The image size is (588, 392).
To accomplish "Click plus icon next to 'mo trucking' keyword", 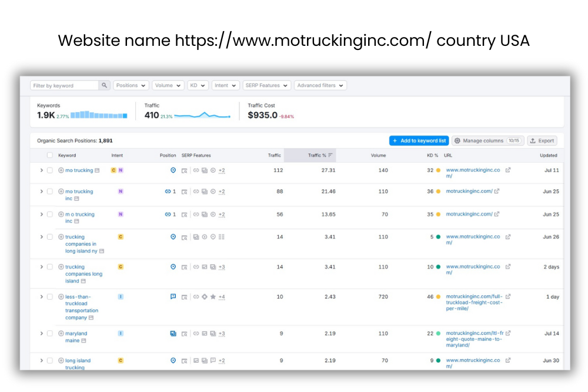I will tap(61, 170).
